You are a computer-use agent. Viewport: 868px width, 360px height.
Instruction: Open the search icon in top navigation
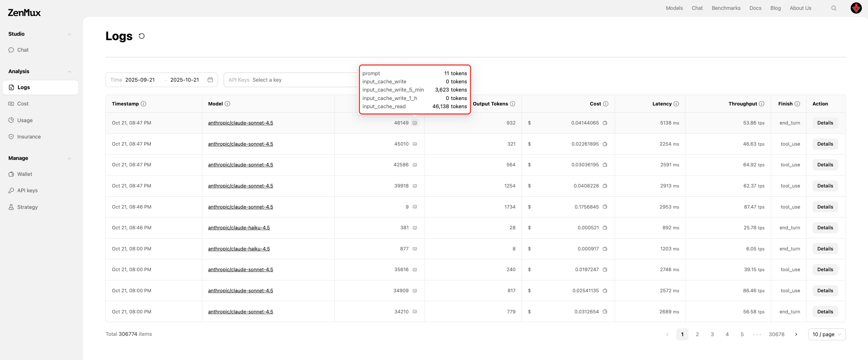(x=834, y=8)
